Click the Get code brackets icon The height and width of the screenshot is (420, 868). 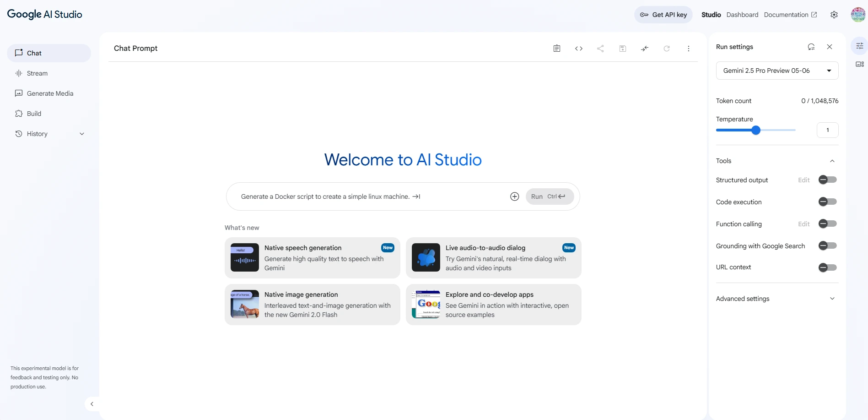579,49
